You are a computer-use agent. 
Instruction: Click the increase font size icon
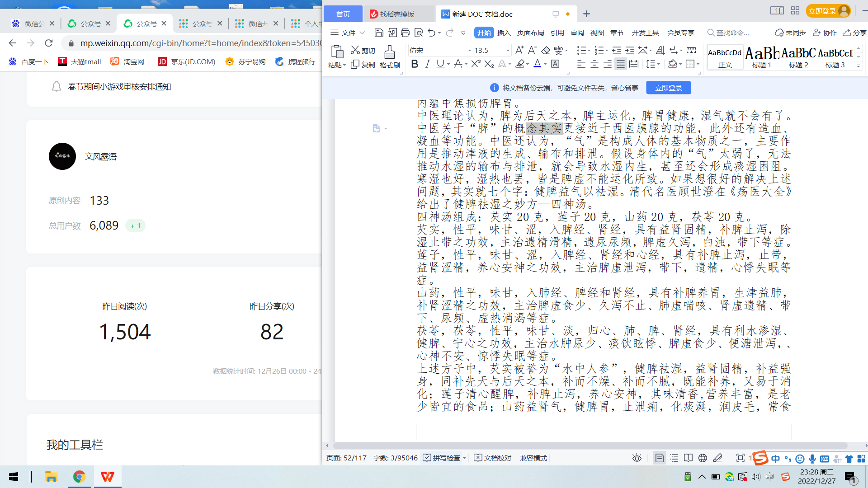click(x=519, y=50)
